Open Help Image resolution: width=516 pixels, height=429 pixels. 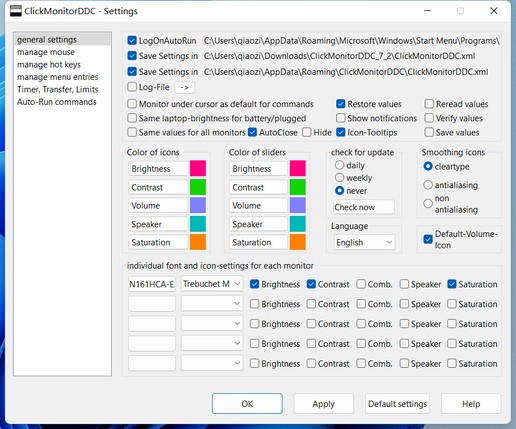click(471, 404)
